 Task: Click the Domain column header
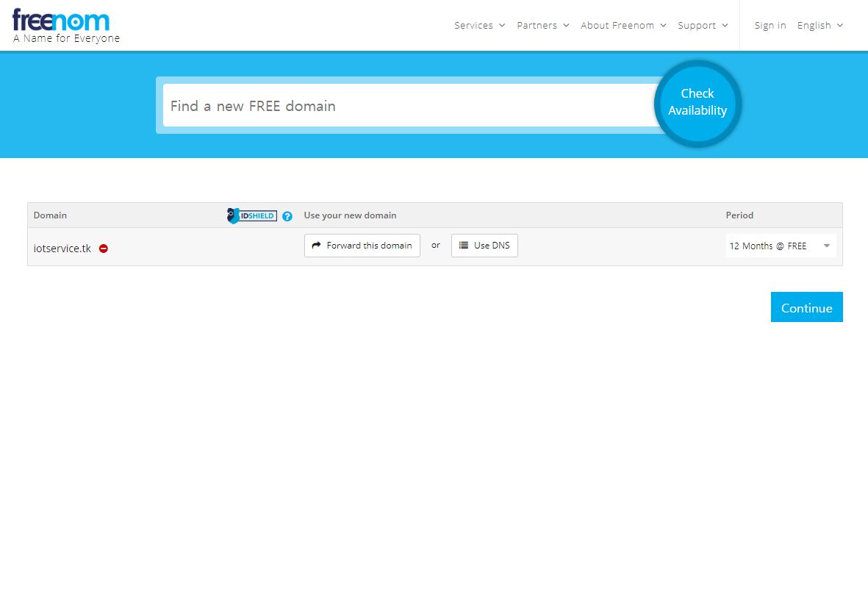pos(50,215)
